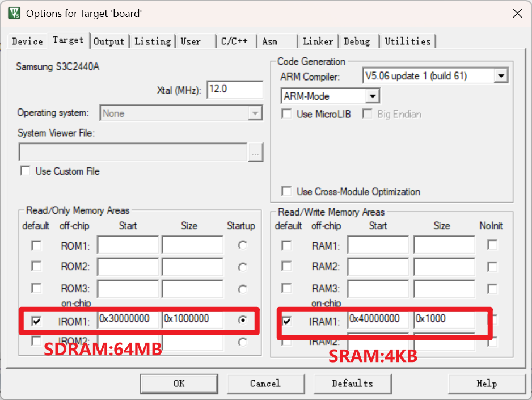
Task: Open the Listing tab
Action: 153,41
